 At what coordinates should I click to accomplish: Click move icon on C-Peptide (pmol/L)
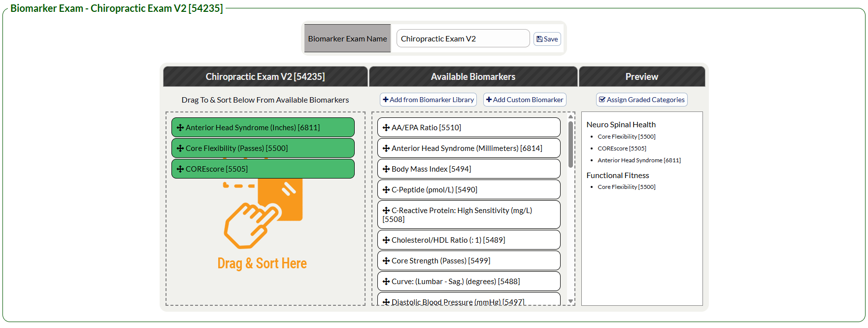[x=386, y=189]
